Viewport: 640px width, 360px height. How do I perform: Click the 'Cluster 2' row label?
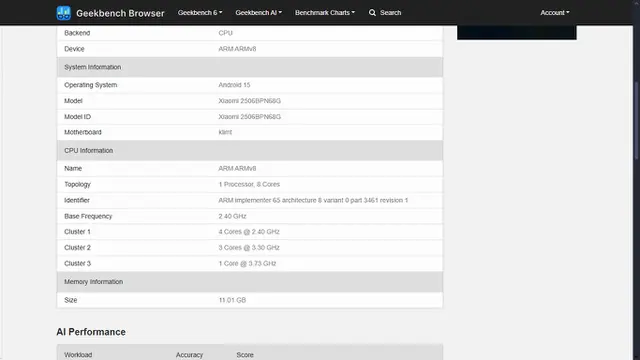tap(78, 248)
